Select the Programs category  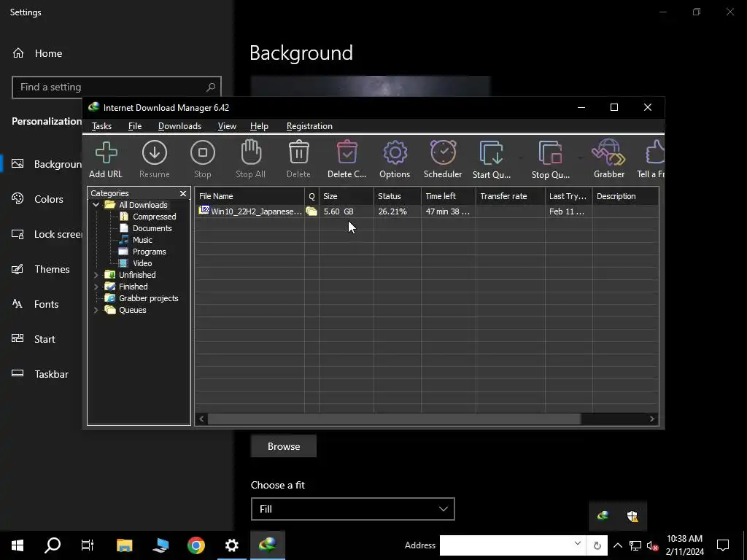149,252
